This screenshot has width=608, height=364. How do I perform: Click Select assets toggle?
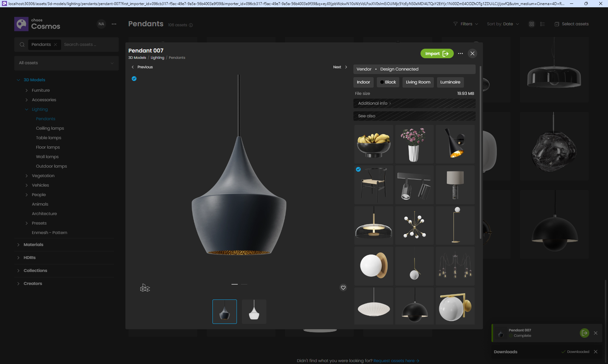point(571,24)
